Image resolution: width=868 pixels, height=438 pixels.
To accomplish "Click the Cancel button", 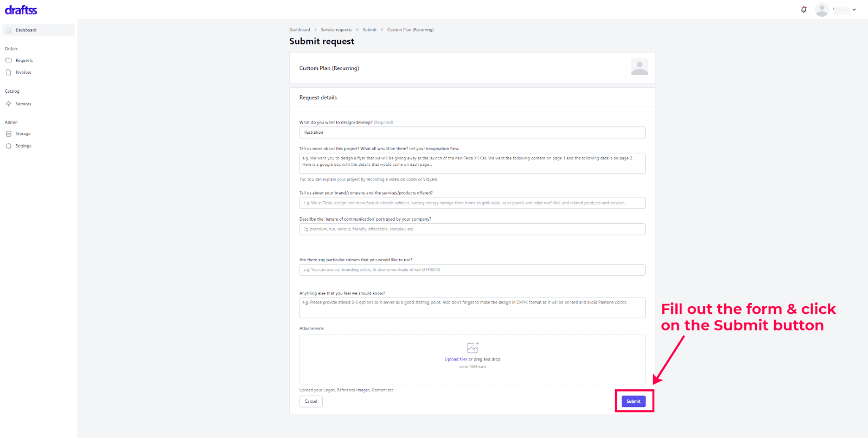I will (x=311, y=401).
